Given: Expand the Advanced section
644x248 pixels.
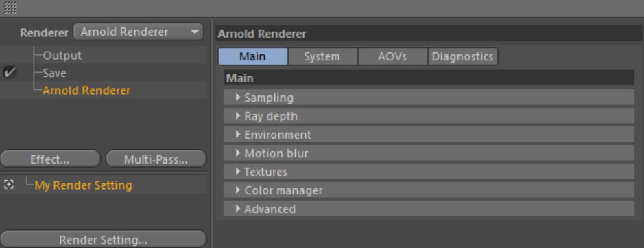Looking at the screenshot, I should pyautogui.click(x=429, y=209).
